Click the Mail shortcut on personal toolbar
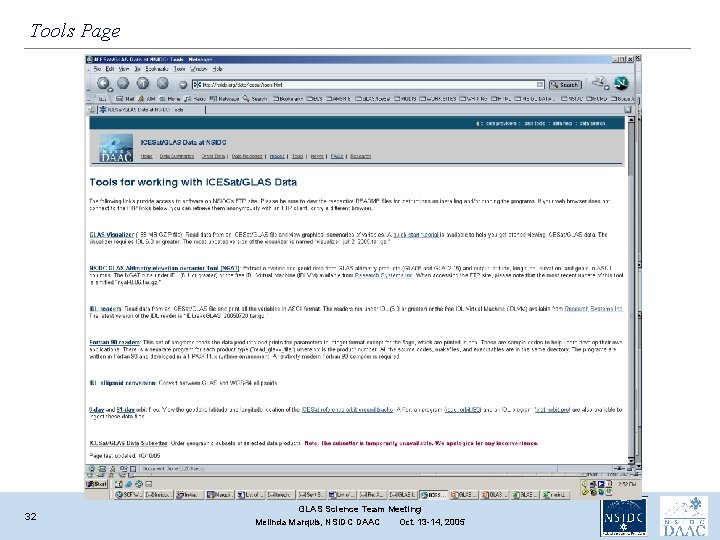The height and width of the screenshot is (540, 720). 125,99
